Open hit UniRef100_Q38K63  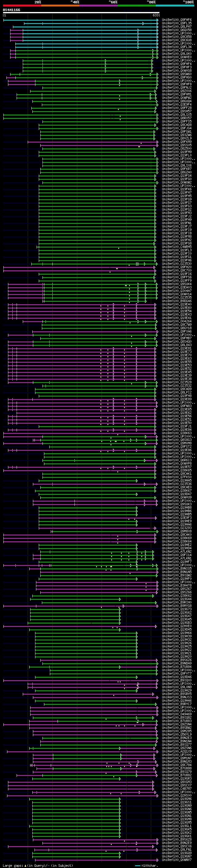pyautogui.click(x=177, y=433)
